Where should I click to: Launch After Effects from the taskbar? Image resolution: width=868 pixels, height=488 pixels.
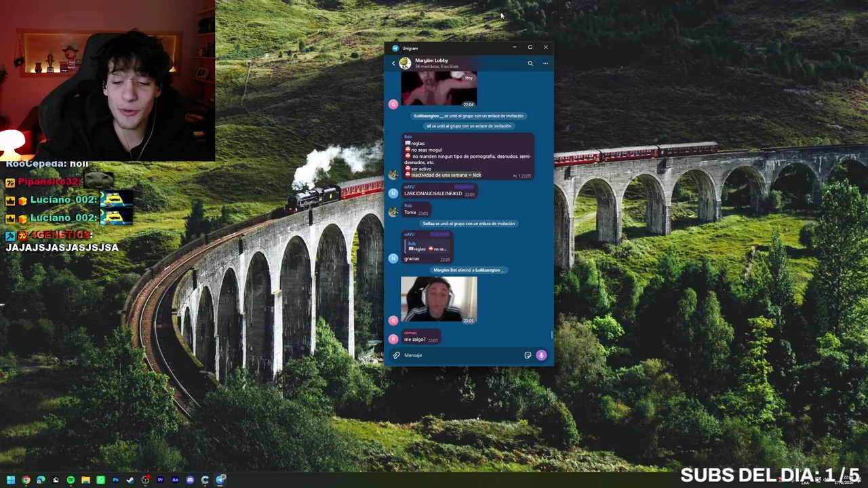(175, 480)
